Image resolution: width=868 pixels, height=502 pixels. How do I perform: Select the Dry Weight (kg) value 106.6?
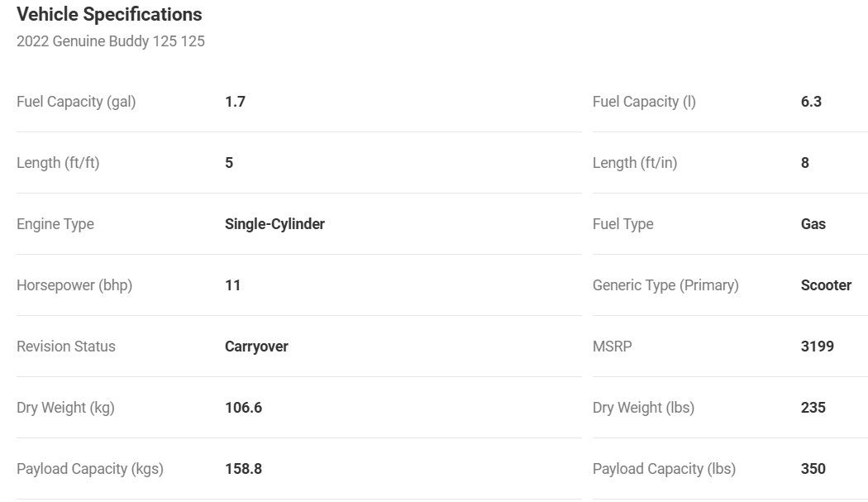click(244, 408)
